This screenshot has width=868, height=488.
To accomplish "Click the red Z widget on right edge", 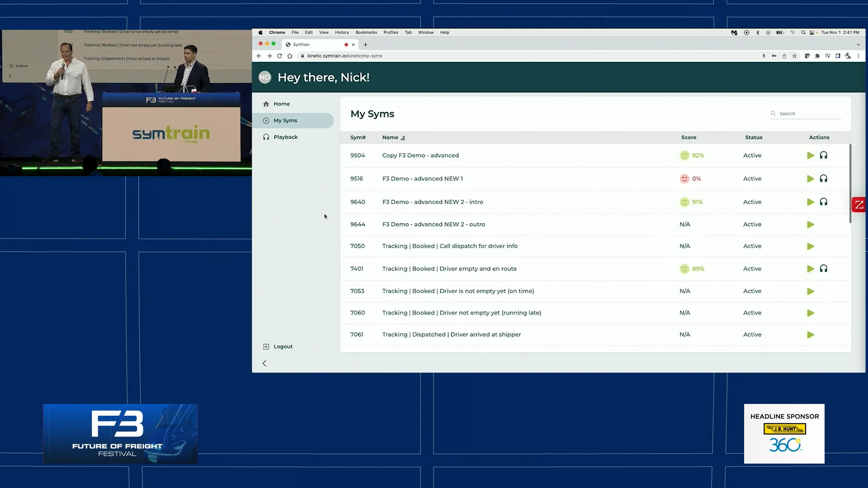I will [x=859, y=205].
